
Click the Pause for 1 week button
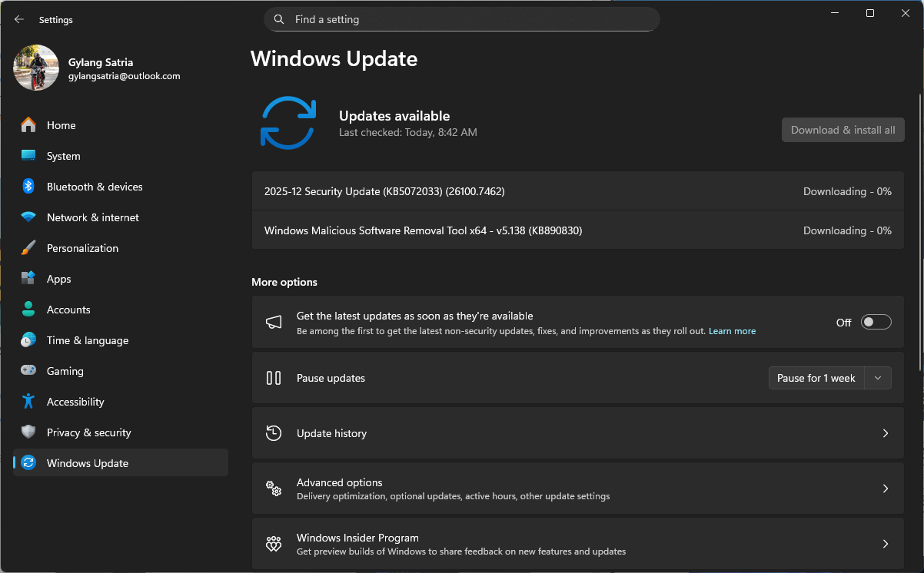click(816, 378)
